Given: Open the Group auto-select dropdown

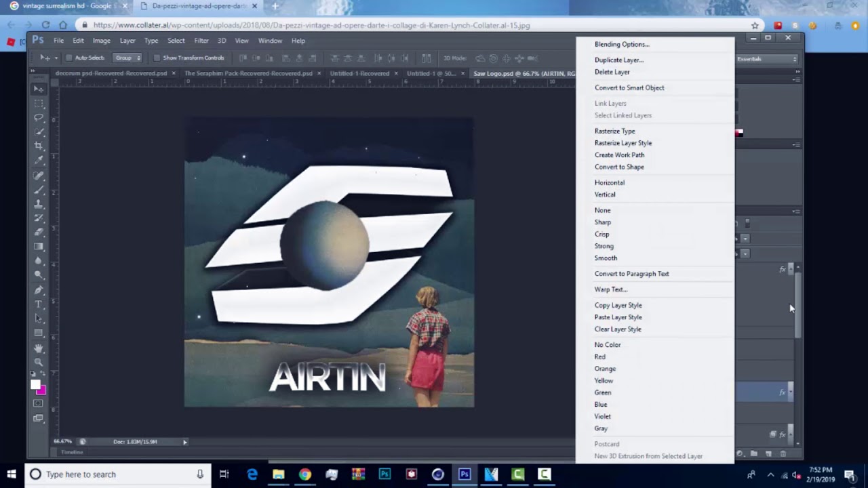Looking at the screenshot, I should pos(127,58).
